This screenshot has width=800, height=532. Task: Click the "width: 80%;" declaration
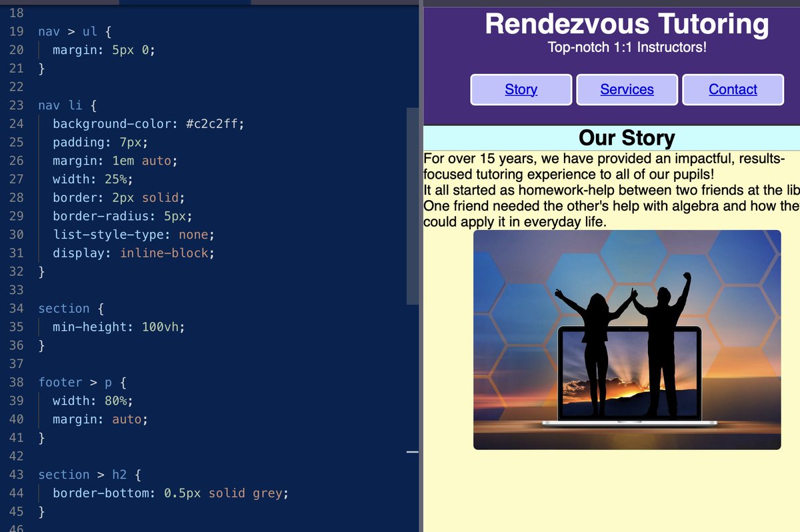pos(93,401)
